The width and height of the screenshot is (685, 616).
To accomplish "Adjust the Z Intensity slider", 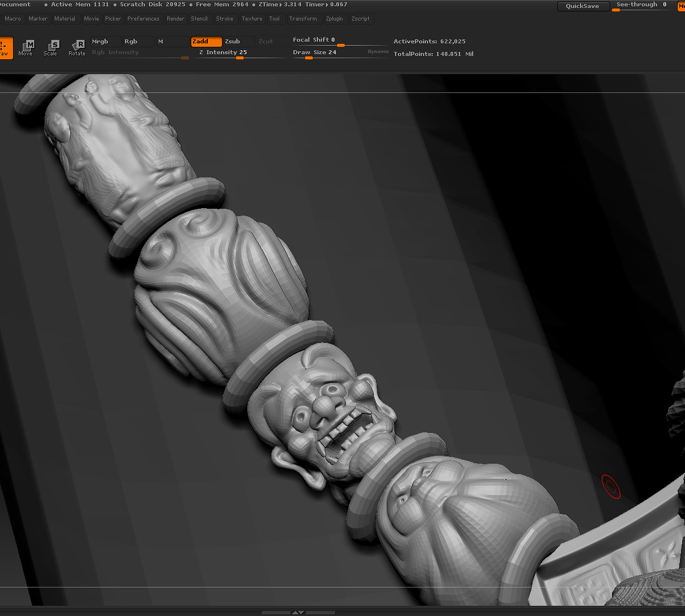I will (x=240, y=54).
